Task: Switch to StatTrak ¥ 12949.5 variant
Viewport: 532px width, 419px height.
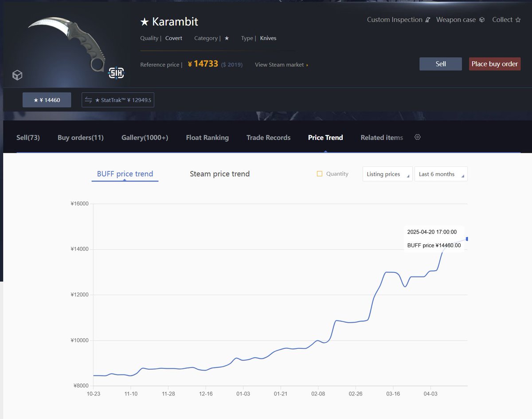Action: tap(118, 100)
